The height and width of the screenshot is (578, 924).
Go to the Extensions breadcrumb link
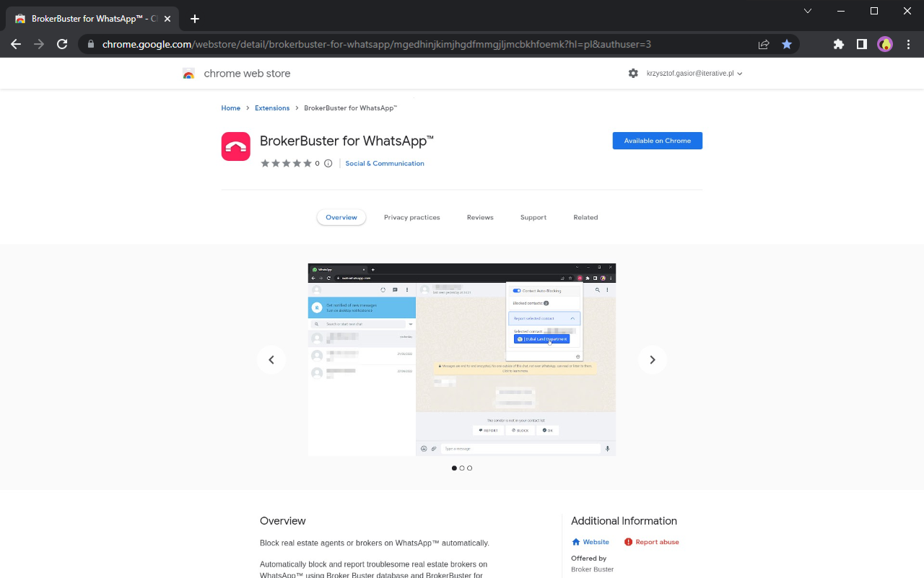[x=272, y=108]
